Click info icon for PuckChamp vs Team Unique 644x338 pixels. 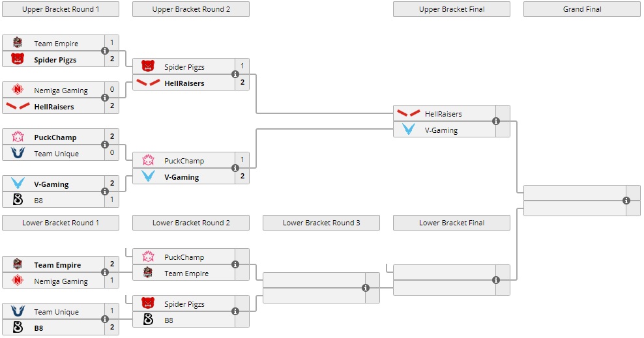tap(105, 145)
